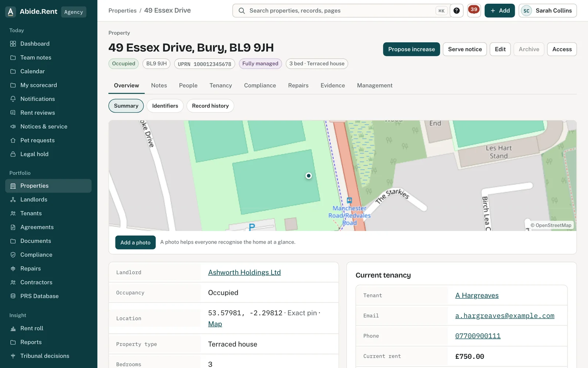Click the Compliance shield icon
The image size is (588, 368).
[13, 255]
